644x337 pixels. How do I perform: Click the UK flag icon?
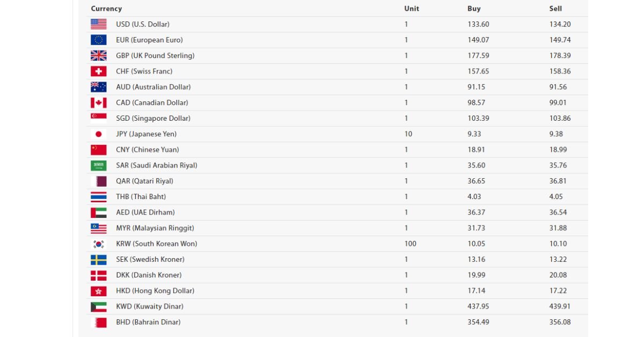[98, 55]
